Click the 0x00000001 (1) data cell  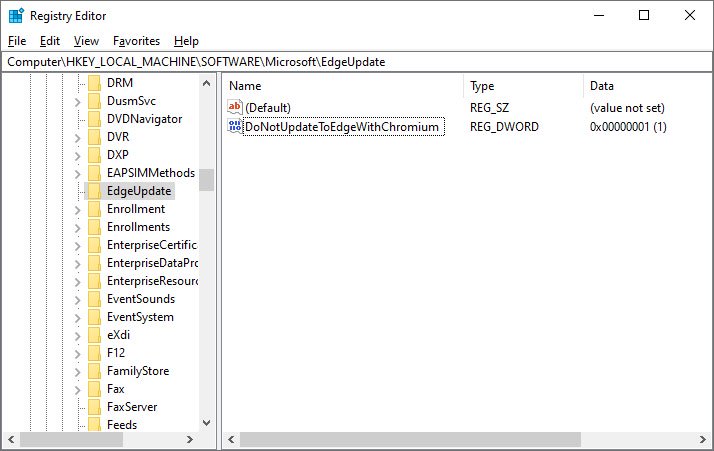628,127
